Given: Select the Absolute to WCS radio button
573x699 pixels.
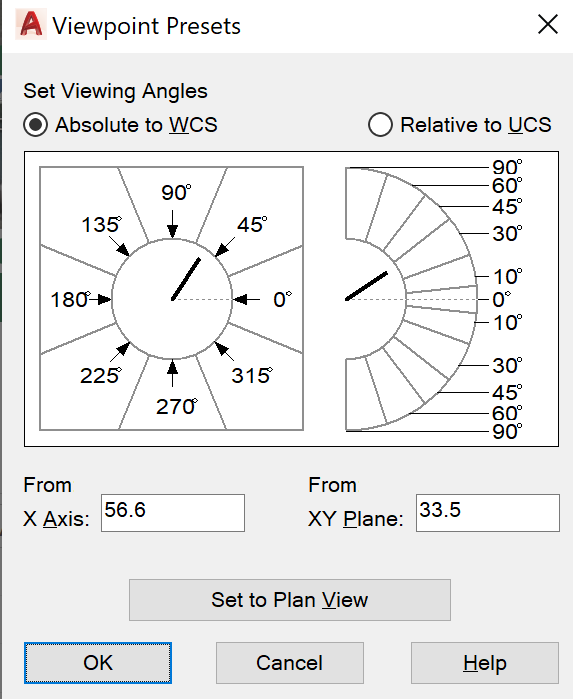Looking at the screenshot, I should (x=36, y=125).
